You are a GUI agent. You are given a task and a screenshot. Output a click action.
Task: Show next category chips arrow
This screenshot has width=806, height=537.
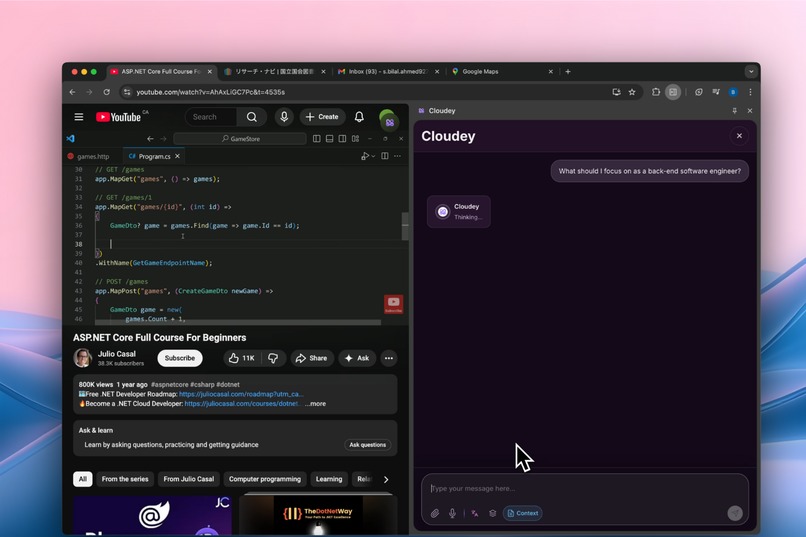pos(386,479)
